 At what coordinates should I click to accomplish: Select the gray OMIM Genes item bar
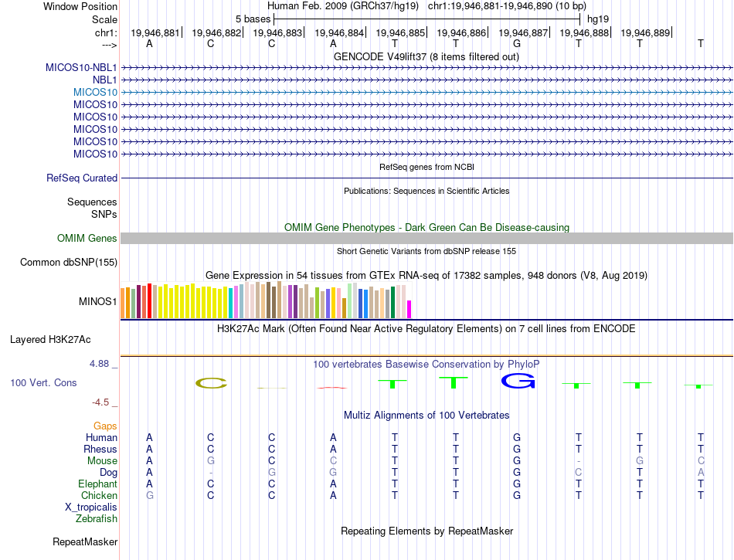coord(426,239)
